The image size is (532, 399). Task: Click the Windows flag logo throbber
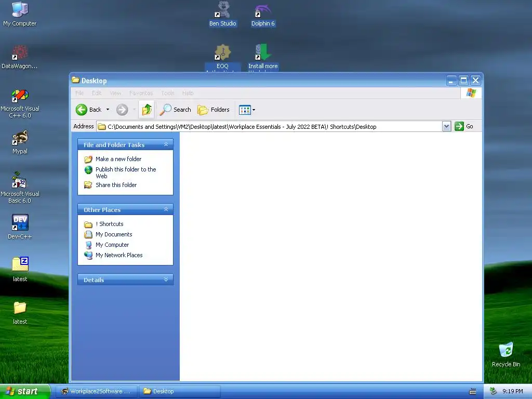click(x=471, y=92)
